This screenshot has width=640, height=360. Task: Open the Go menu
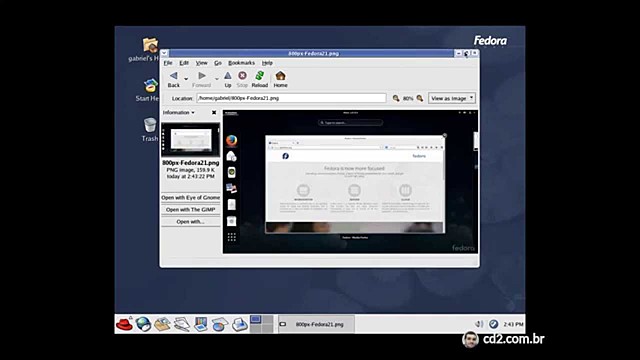click(x=218, y=63)
